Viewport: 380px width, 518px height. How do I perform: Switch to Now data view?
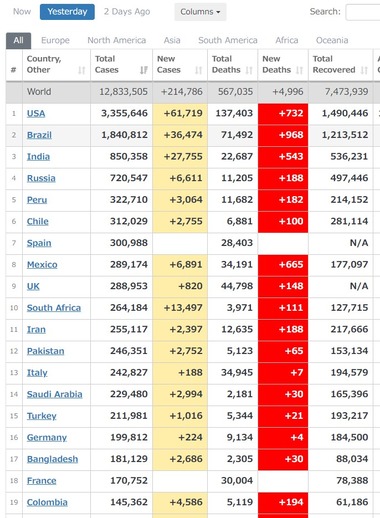tap(22, 12)
